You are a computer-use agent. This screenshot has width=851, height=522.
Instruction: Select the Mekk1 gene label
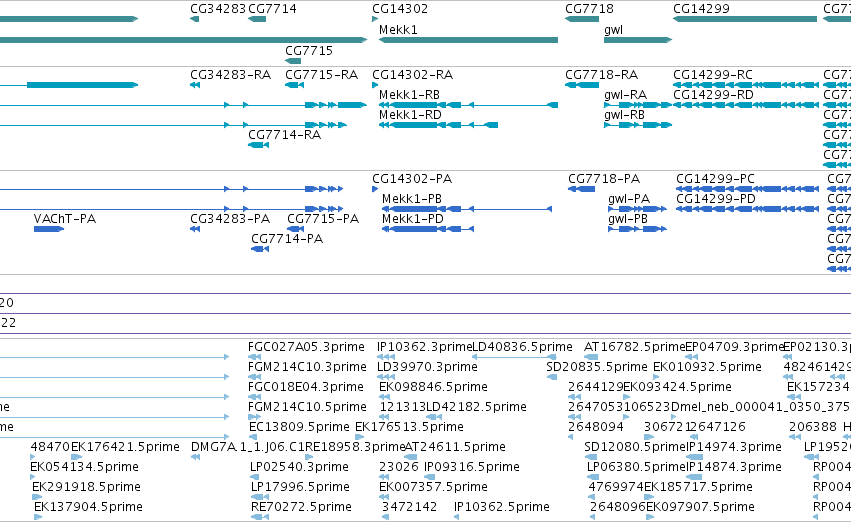pos(398,30)
